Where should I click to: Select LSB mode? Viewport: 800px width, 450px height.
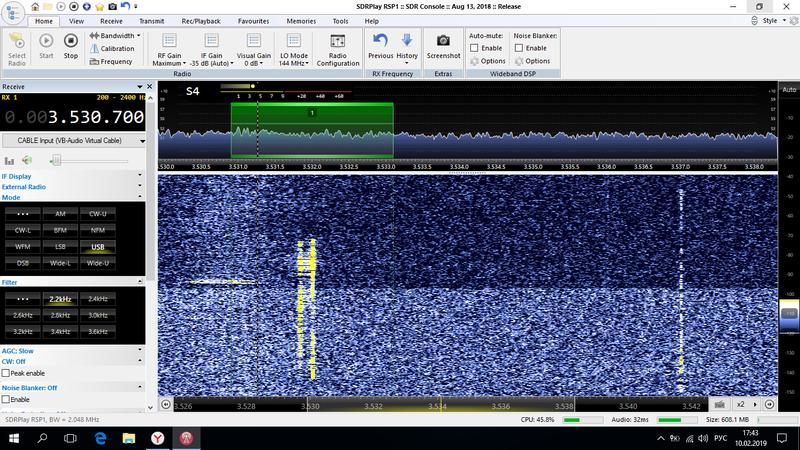(60, 246)
